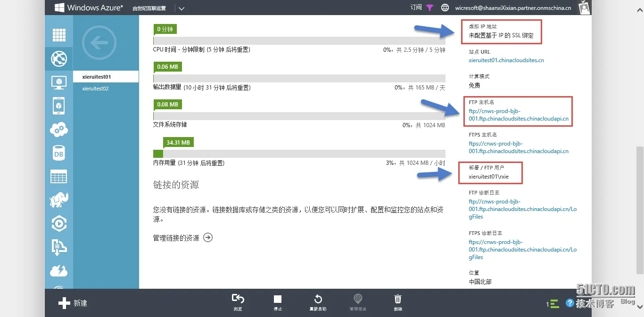Viewport: 644px width, 317px height.
Task: Click the page vertical scrollbar
Action: [640, 210]
